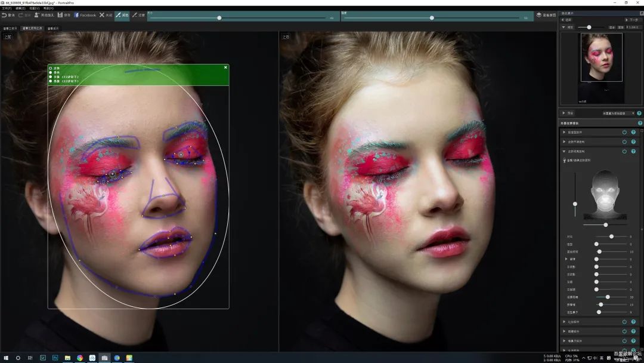Expand the Eye controls section
Image resolution: width=644 pixels, height=363 pixels.
(x=564, y=331)
